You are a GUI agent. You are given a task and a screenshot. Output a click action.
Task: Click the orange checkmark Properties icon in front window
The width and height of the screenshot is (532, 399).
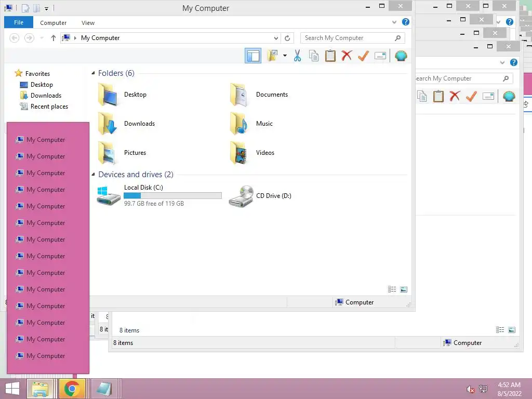363,56
